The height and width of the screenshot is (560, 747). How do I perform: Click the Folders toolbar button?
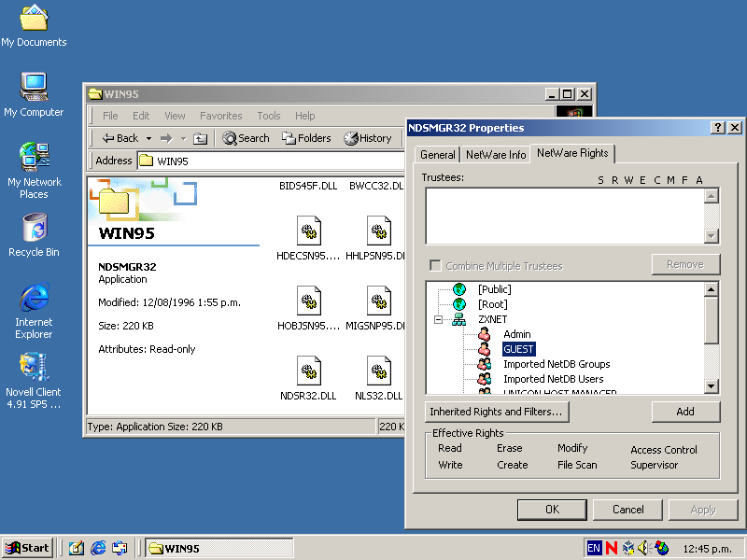pyautogui.click(x=306, y=138)
